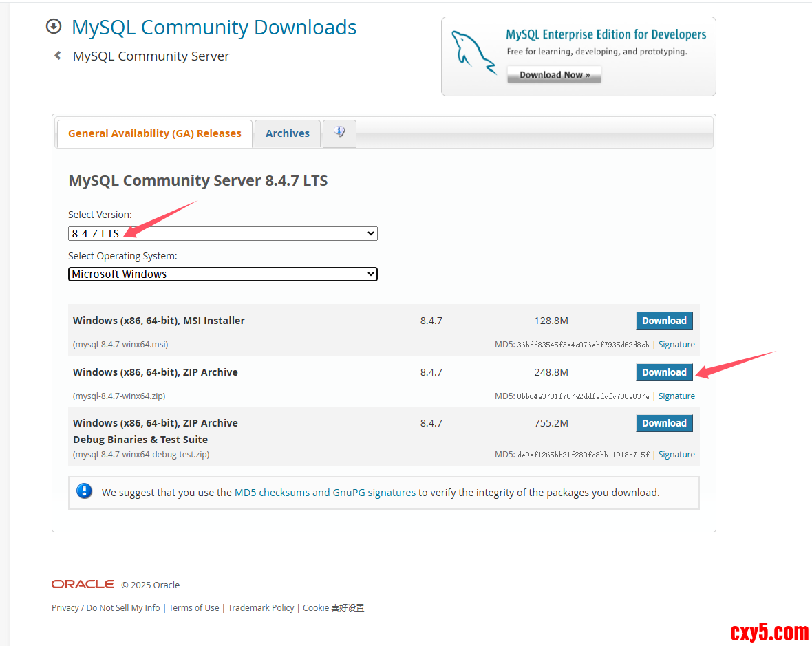Open Signature link for debug-test zip
This screenshot has height=646, width=812.
click(x=676, y=455)
